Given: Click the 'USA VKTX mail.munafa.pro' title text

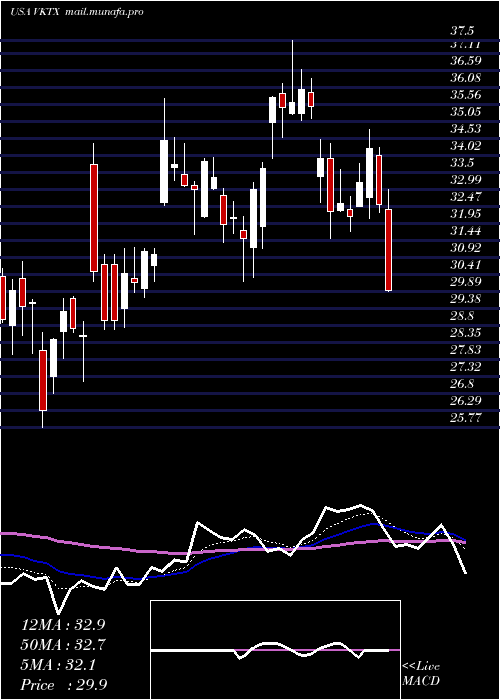Looking at the screenshot, I should (x=77, y=12).
